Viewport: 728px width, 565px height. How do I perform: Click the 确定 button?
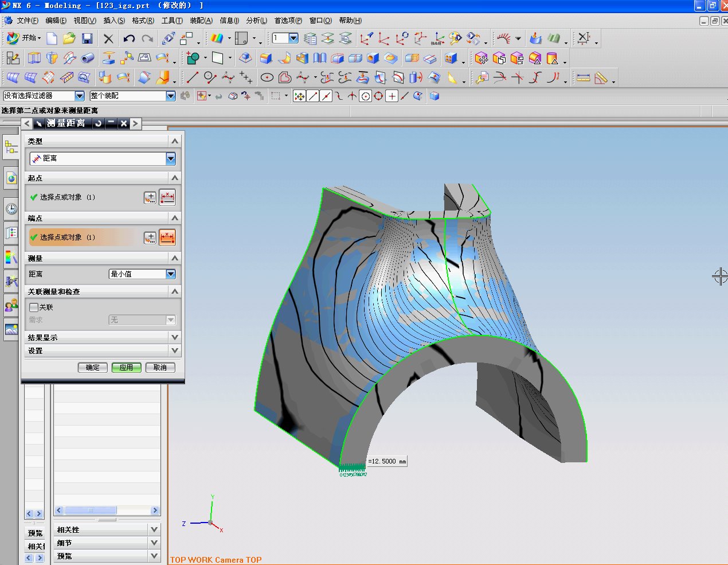point(93,368)
